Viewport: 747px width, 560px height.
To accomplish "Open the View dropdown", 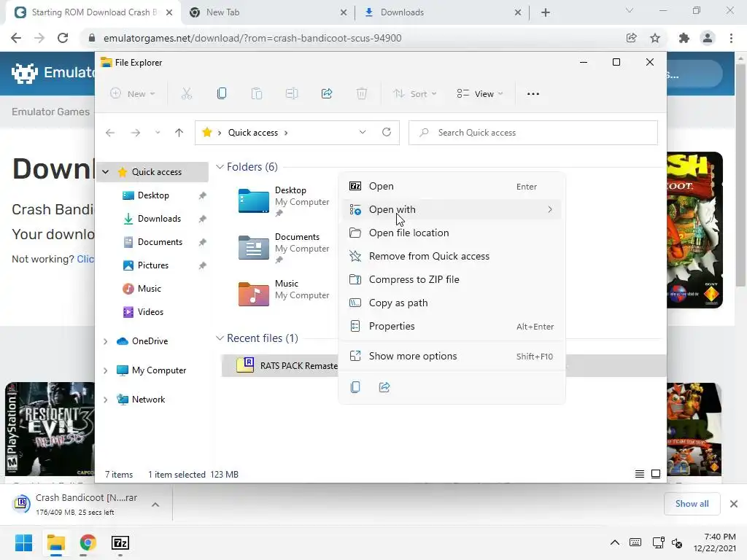I will point(480,94).
